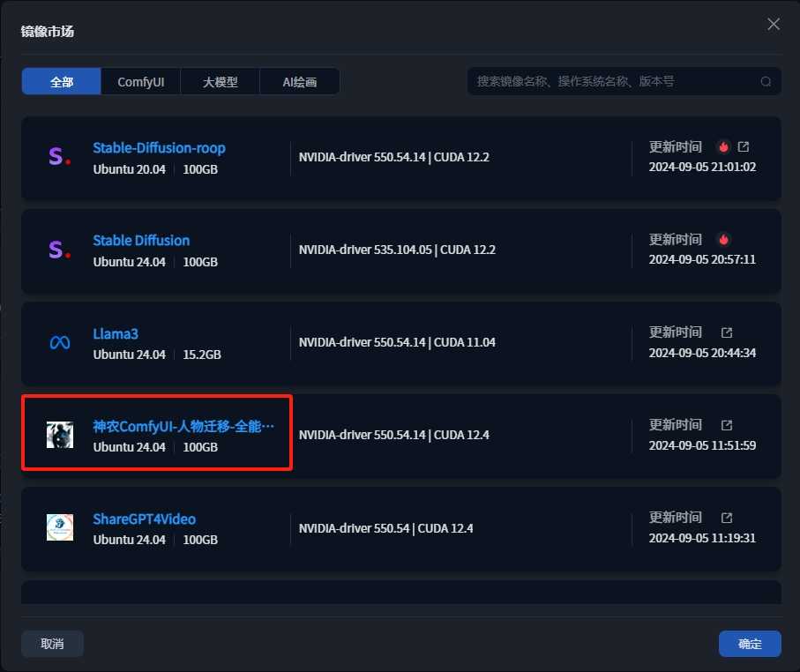
Task: Select the 全部 tab
Action: (61, 82)
